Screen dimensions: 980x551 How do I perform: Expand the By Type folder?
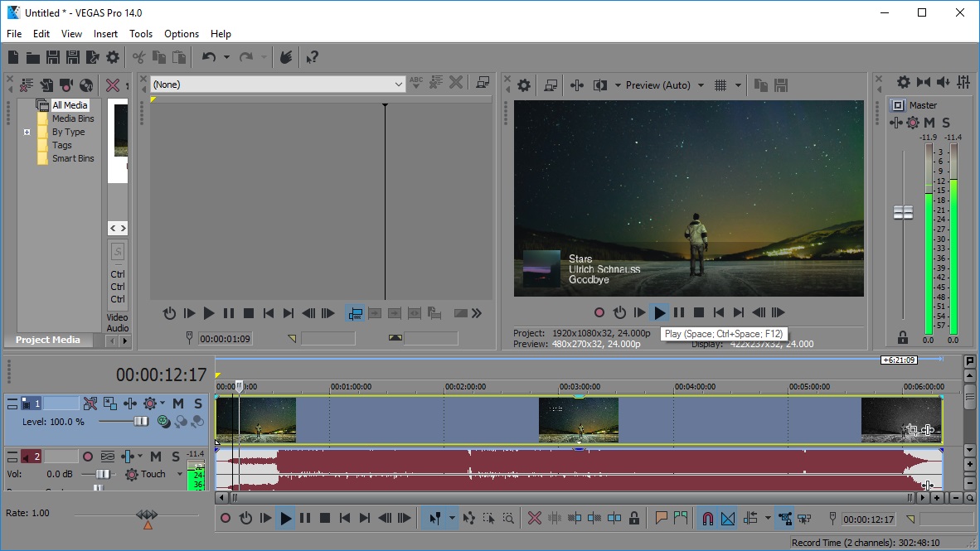pyautogui.click(x=27, y=132)
